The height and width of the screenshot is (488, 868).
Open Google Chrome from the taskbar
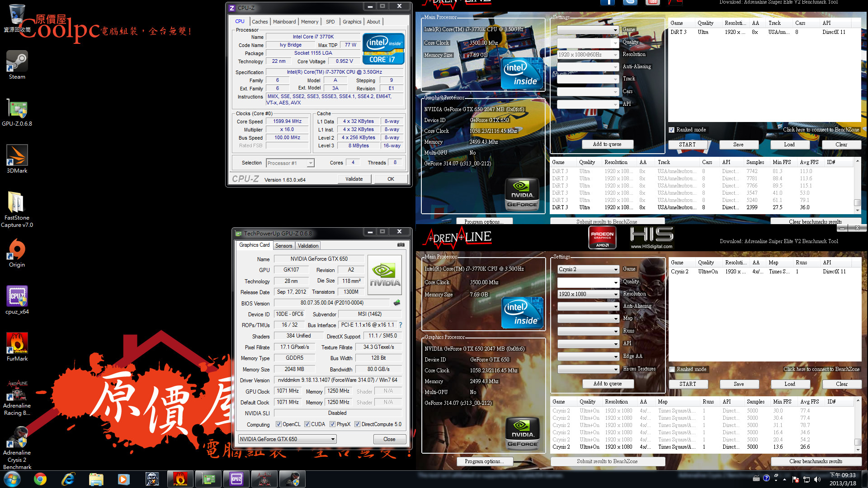click(40, 479)
